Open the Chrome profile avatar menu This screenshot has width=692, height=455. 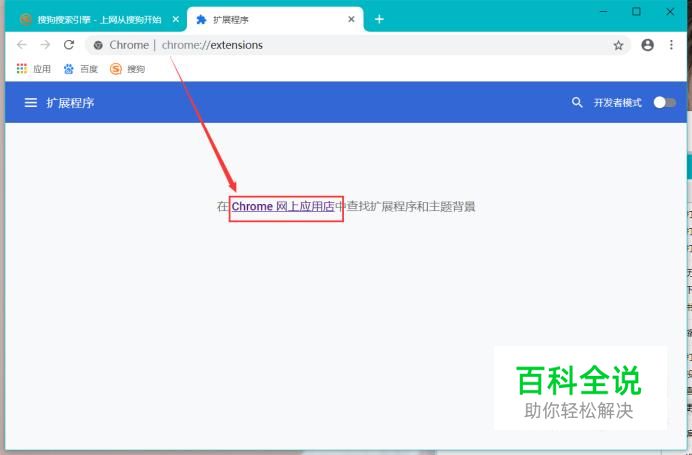[647, 45]
